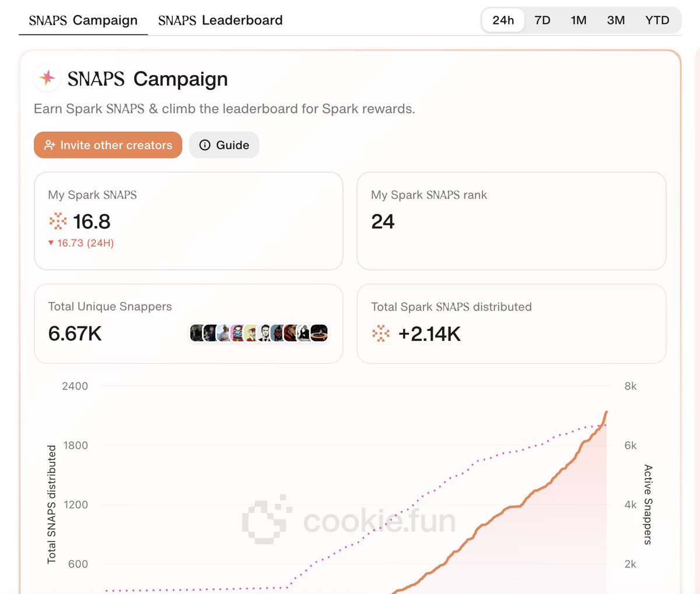Click the 2400 left axis label

[75, 386]
